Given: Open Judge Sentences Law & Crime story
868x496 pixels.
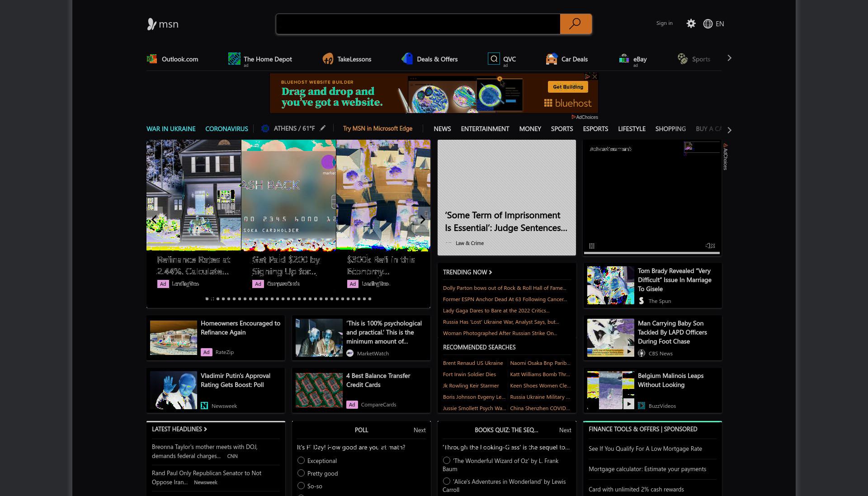Looking at the screenshot, I should [506, 198].
